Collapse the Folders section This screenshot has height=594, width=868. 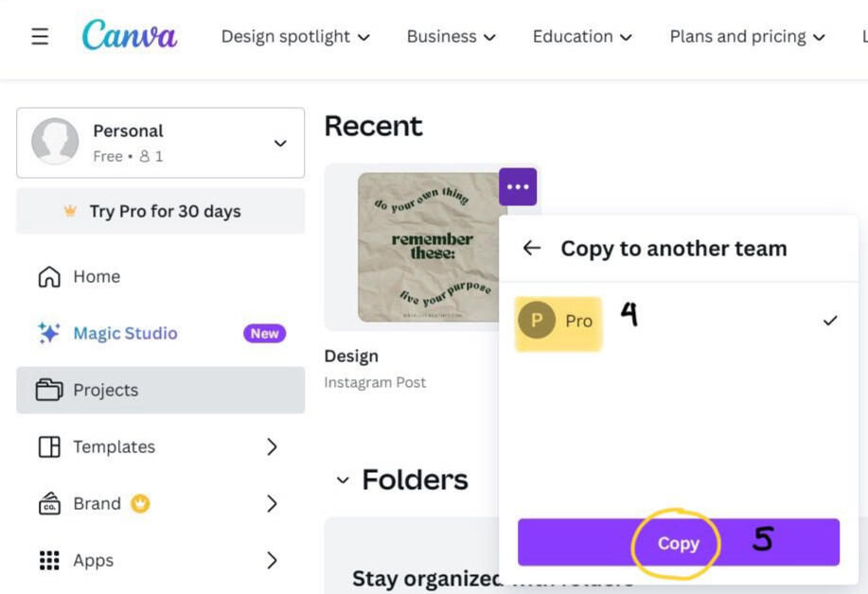(x=343, y=480)
